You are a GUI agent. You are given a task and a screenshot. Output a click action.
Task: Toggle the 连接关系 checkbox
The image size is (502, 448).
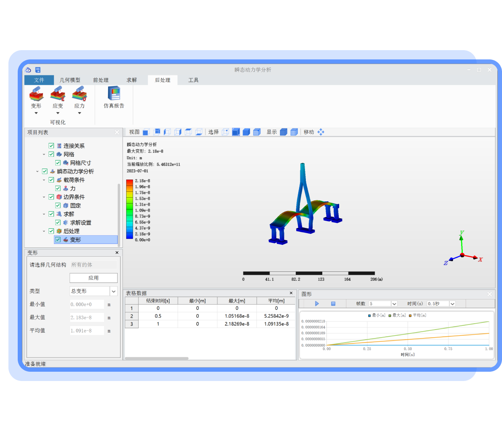51,146
